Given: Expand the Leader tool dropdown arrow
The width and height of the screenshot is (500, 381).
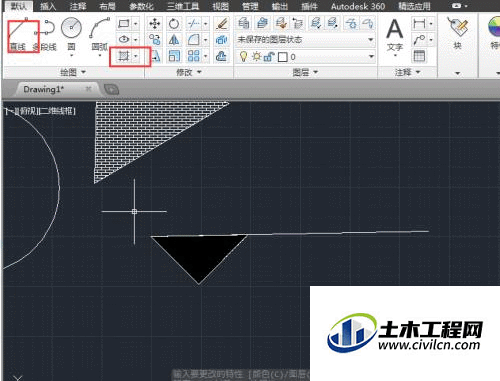Looking at the screenshot, I should click(431, 40).
